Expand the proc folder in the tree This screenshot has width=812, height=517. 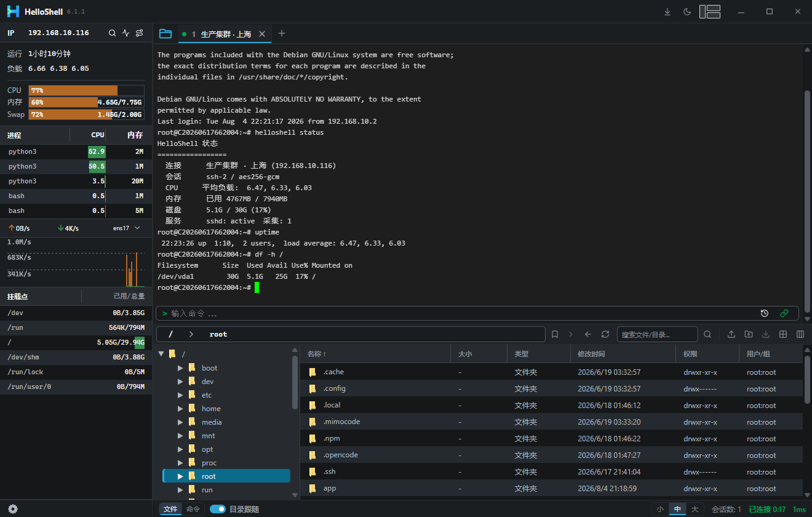[180, 463]
